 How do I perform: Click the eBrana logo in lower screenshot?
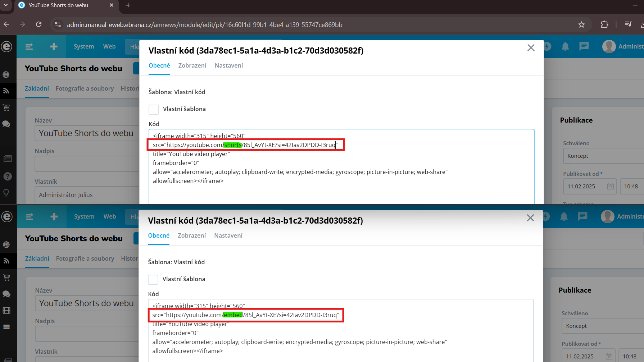[7, 216]
